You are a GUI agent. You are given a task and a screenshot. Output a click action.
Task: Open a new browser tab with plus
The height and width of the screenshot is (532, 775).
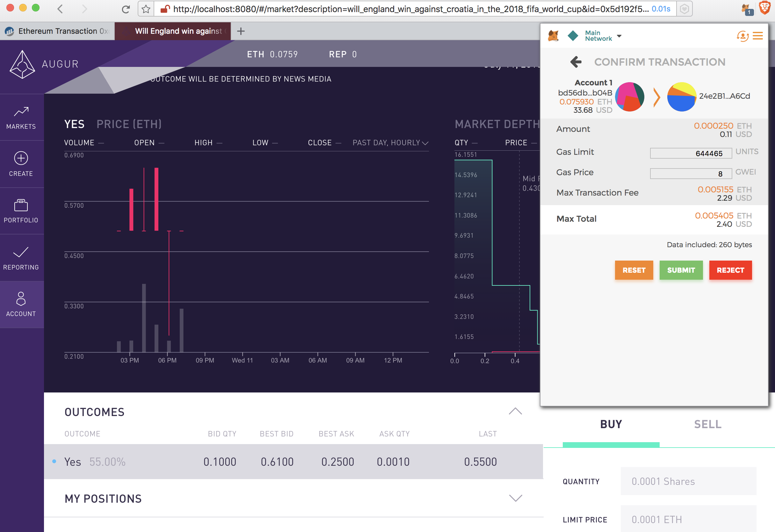(241, 31)
